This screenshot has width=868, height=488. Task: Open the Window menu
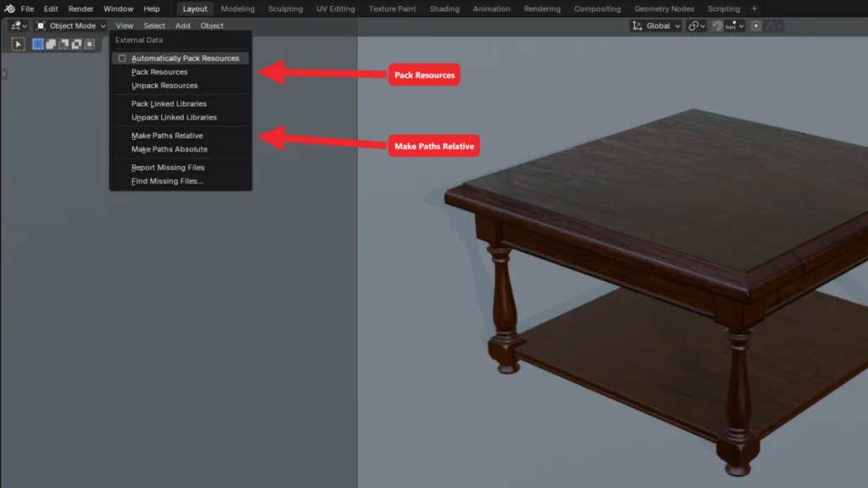point(119,8)
